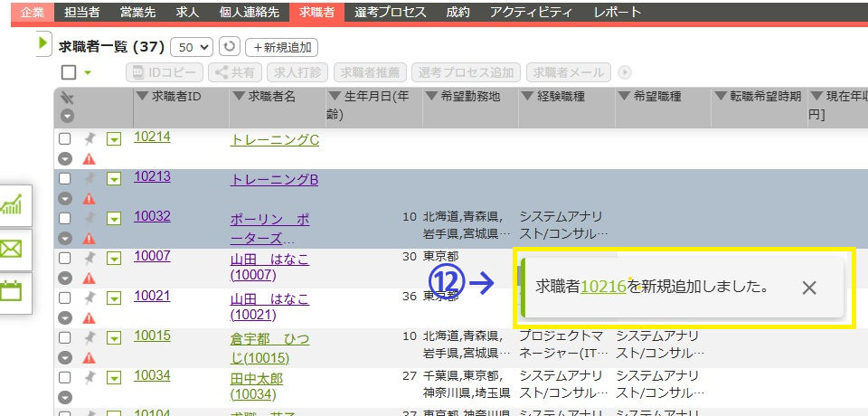The height and width of the screenshot is (416, 868).
Task: Pin the row for 求職者 10214
Action: [x=90, y=138]
